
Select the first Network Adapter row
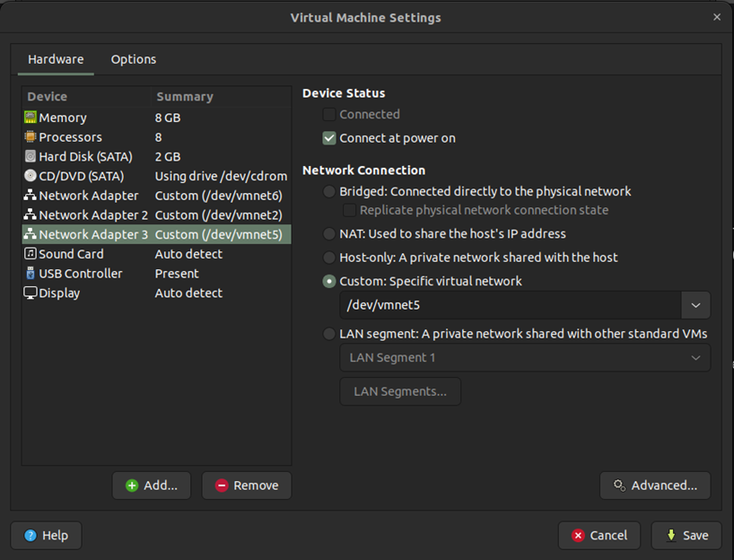[88, 196]
